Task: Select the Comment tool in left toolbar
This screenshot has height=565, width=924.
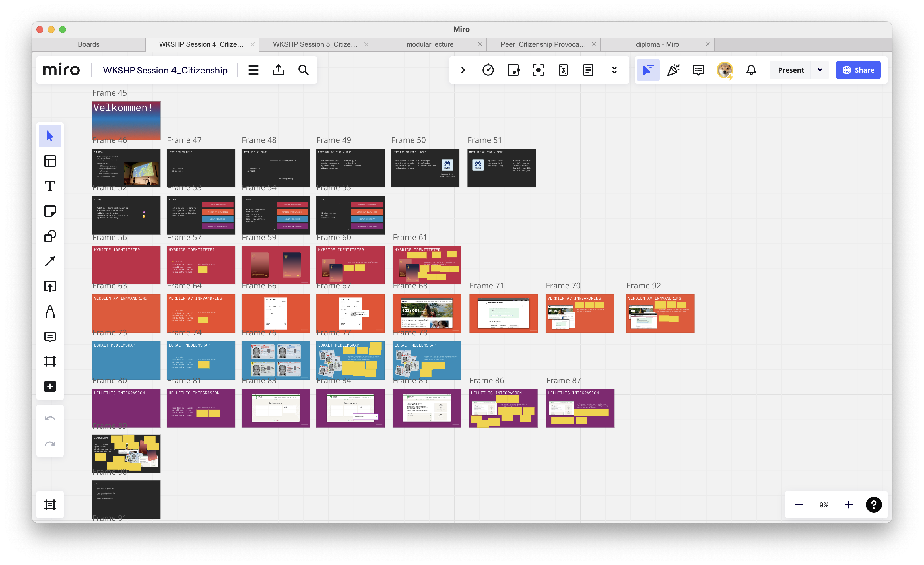Action: (x=50, y=337)
